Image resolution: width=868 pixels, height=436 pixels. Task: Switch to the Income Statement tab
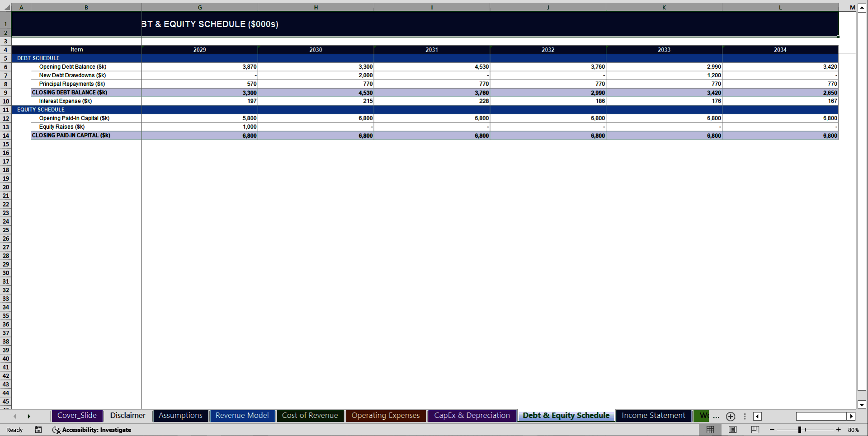click(x=653, y=415)
